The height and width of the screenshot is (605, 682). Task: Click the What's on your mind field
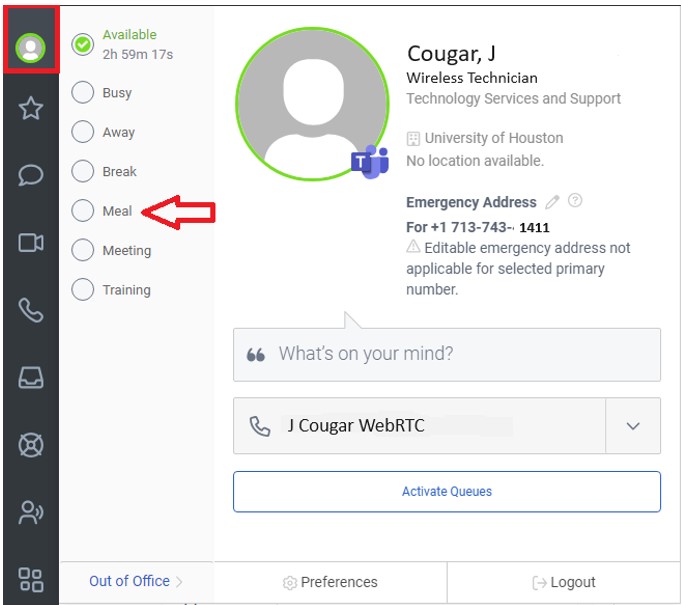447,354
